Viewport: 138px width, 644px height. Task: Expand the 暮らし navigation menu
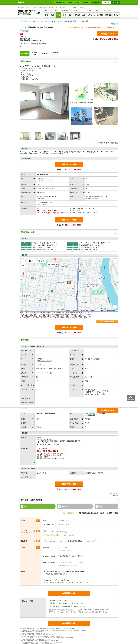[117, 15]
